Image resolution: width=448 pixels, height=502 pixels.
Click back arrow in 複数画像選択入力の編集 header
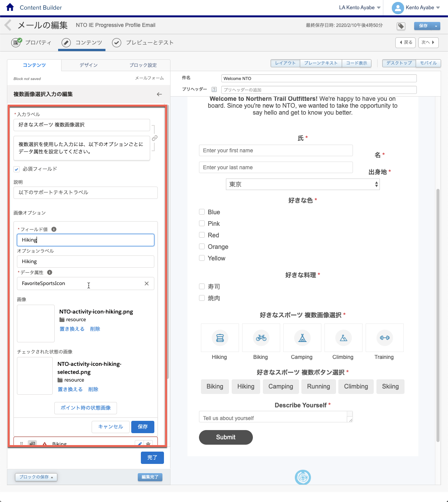159,94
